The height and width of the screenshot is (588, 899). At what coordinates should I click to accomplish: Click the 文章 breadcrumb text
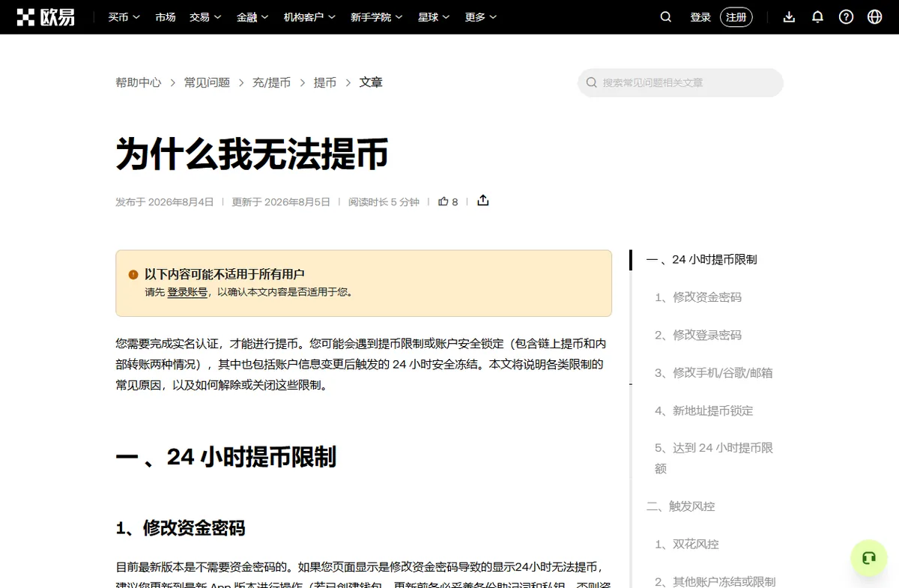click(371, 82)
